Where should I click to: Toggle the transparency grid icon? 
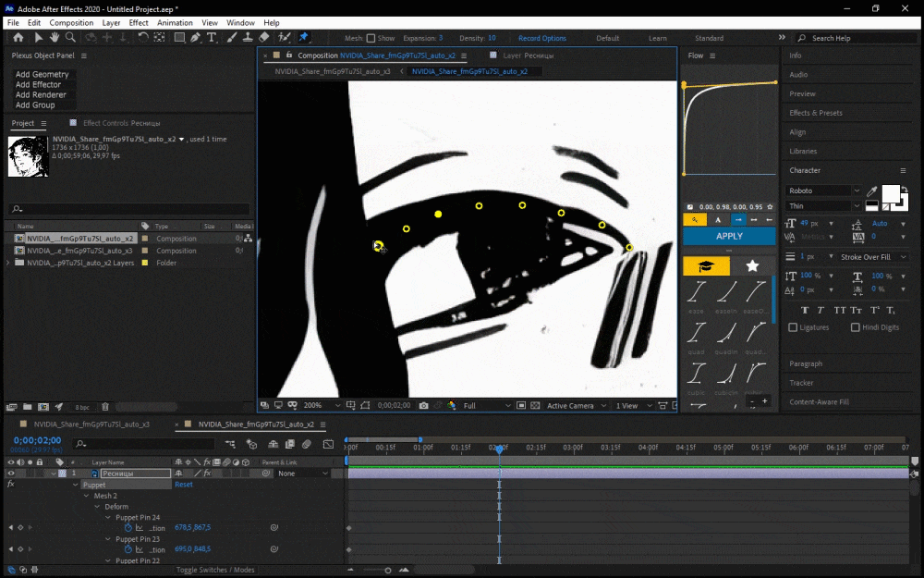coord(535,406)
